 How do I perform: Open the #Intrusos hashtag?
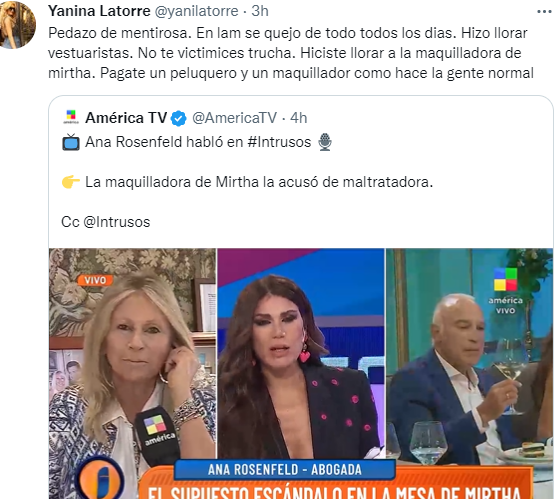pos(279,142)
